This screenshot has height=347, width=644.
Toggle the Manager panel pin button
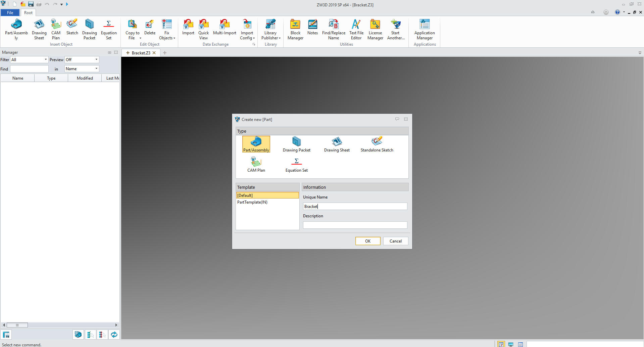[x=109, y=52]
